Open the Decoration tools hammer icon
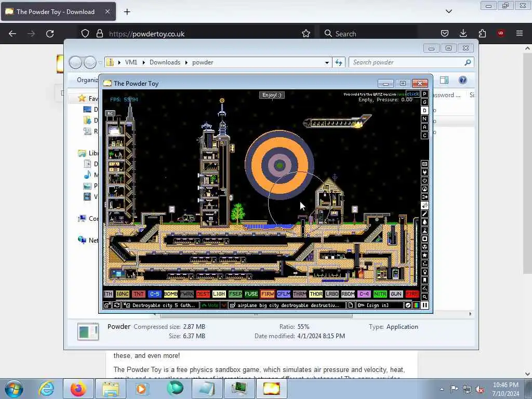 pyautogui.click(x=424, y=289)
